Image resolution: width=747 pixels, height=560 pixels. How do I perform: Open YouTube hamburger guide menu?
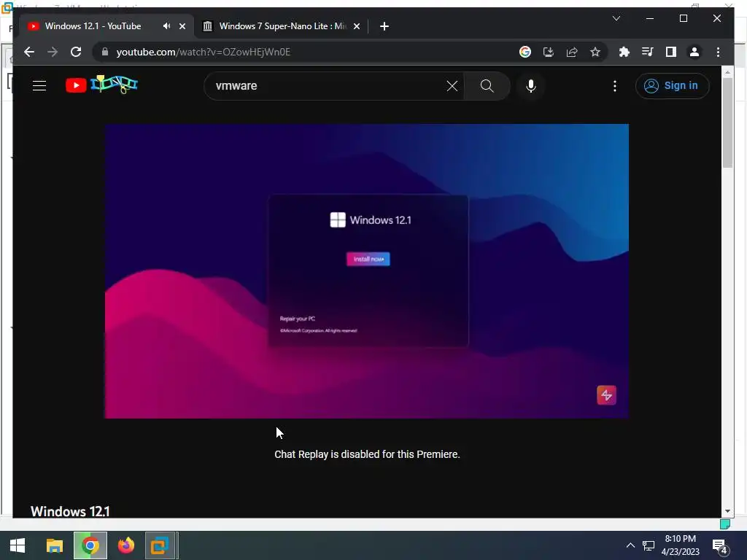(x=39, y=86)
